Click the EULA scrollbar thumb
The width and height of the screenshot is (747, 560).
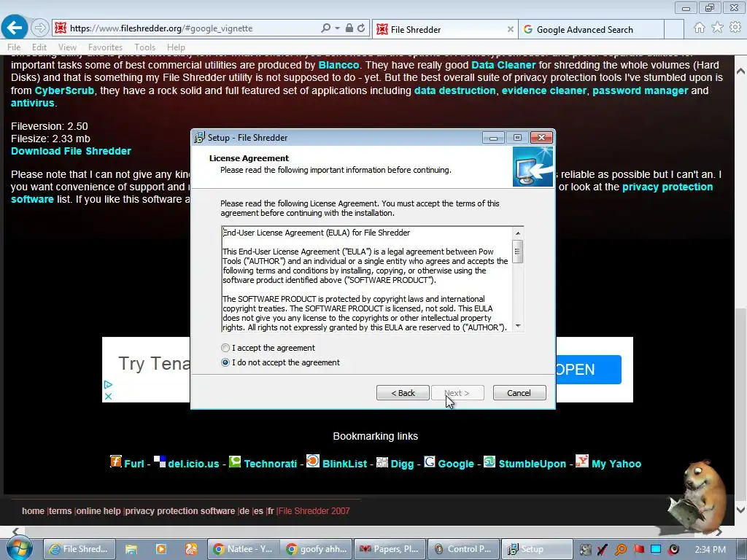tap(517, 251)
